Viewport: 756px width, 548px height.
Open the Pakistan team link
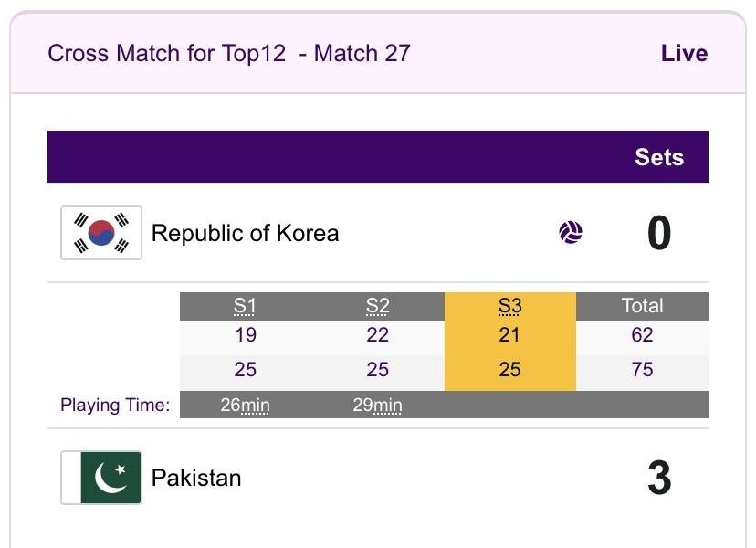pos(196,478)
